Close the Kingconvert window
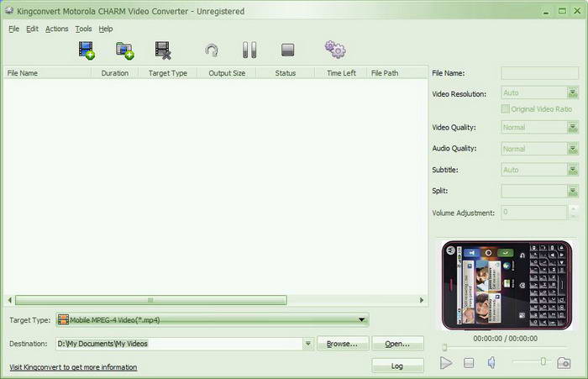588x379 pixels. tap(578, 11)
